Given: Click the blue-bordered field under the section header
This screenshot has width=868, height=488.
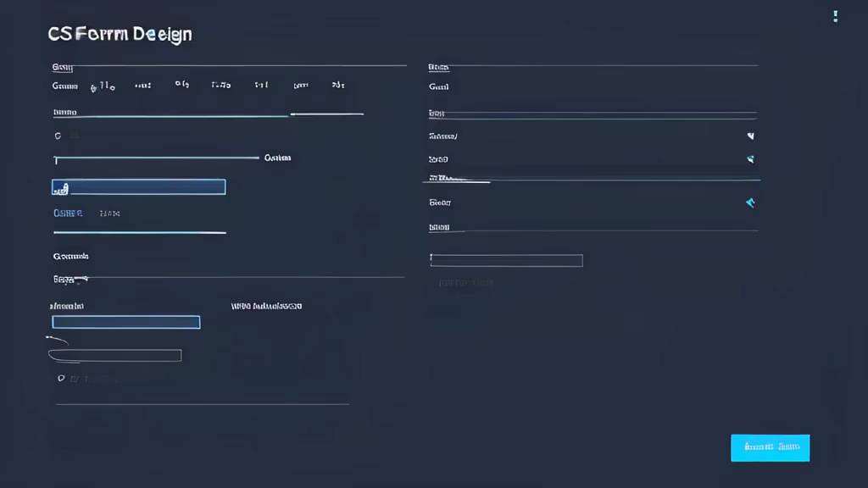Looking at the screenshot, I should 125,322.
